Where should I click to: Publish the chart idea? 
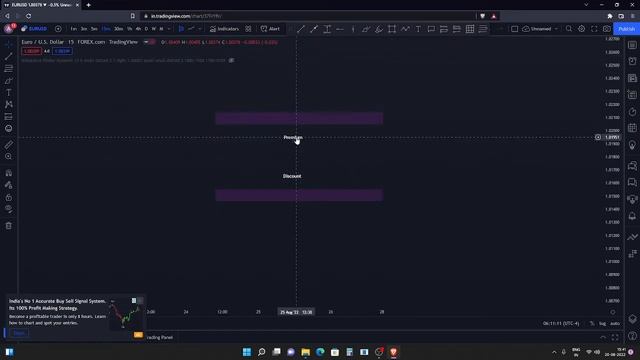[x=626, y=29]
